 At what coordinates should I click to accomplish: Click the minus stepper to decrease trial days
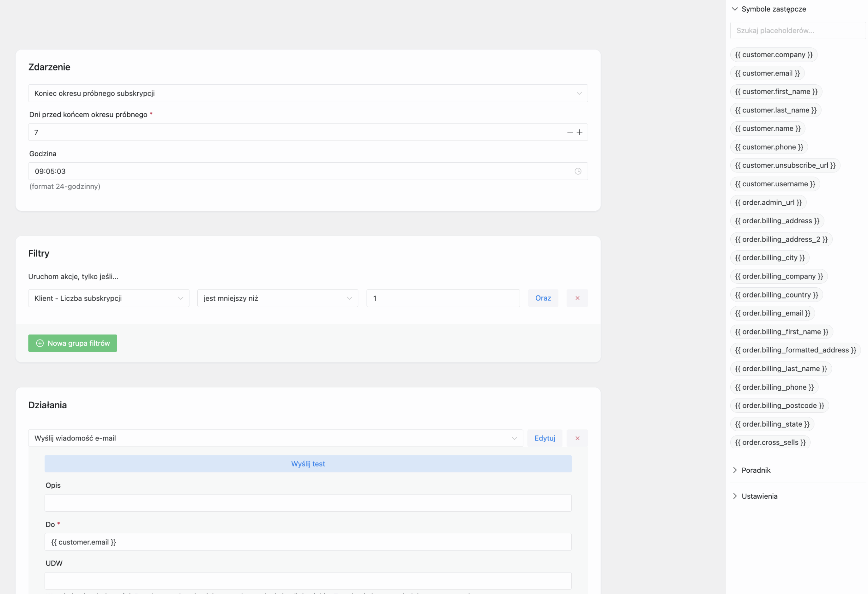point(570,132)
